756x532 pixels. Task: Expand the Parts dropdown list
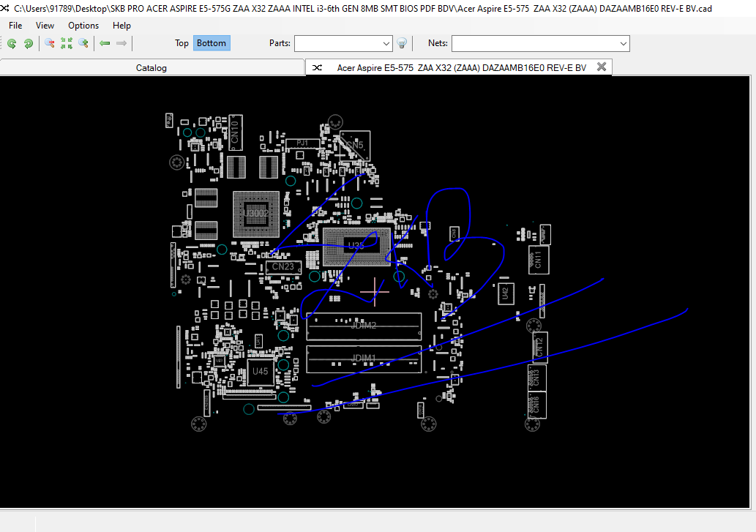pos(386,43)
